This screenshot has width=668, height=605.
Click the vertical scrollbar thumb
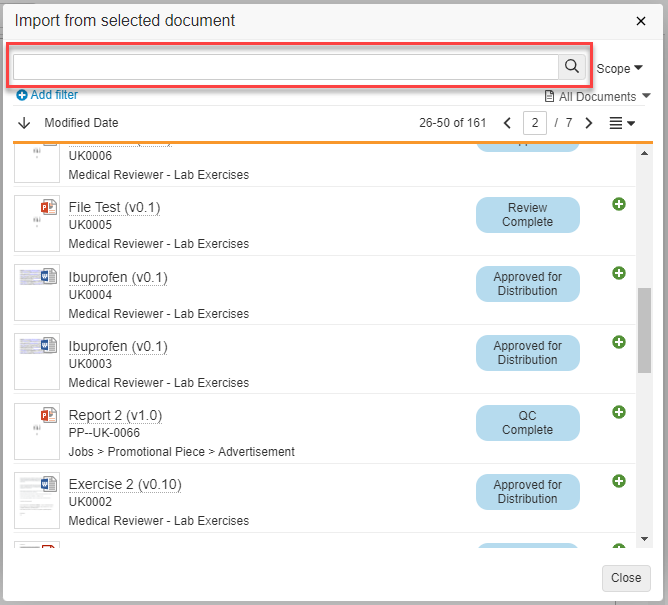tap(644, 330)
